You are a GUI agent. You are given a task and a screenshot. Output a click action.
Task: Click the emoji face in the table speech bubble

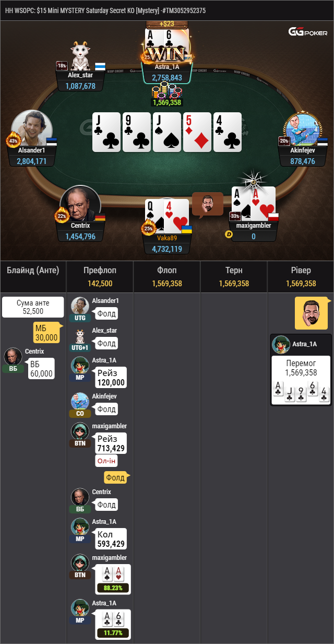(208, 204)
